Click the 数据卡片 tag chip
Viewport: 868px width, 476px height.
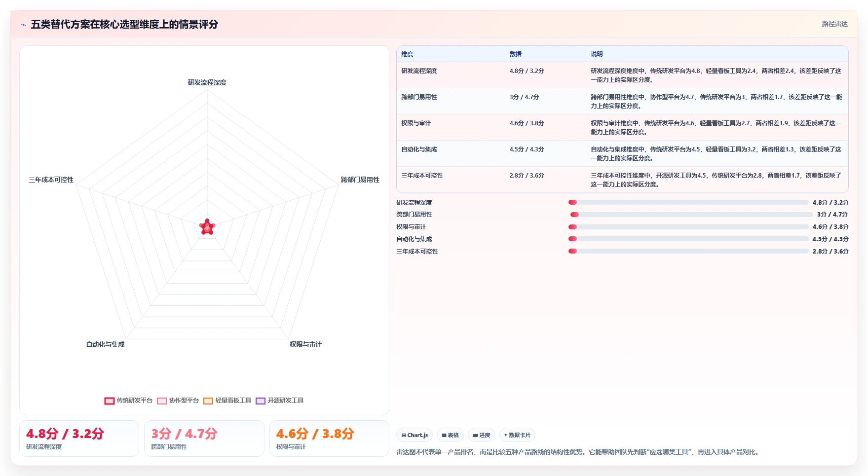click(517, 435)
